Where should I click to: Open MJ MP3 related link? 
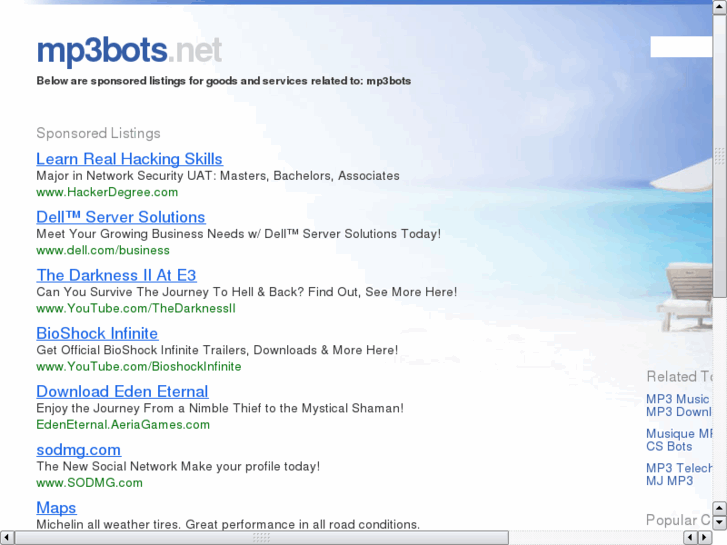670,481
